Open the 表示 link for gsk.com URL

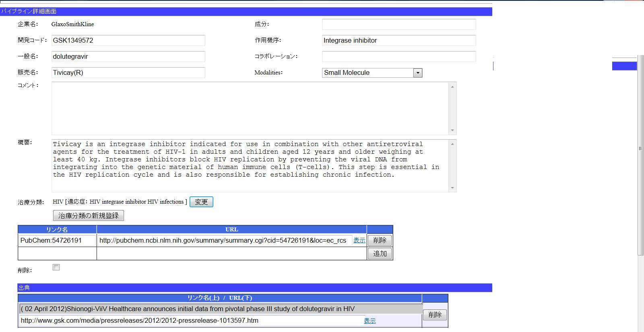370,321
